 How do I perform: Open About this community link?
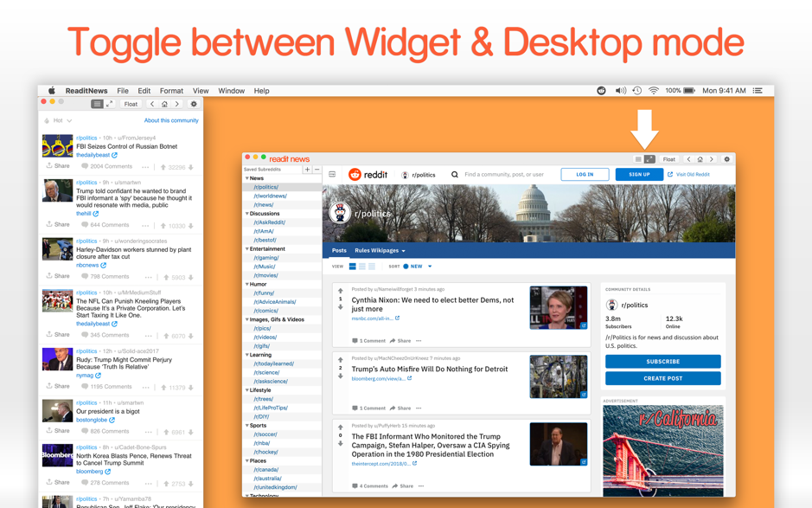pos(171,120)
